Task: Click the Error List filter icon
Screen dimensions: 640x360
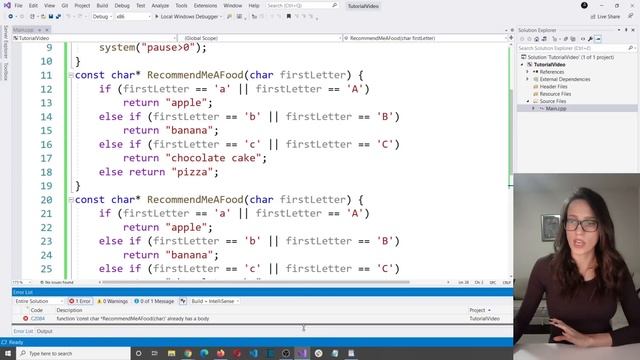Action: [x=183, y=301]
